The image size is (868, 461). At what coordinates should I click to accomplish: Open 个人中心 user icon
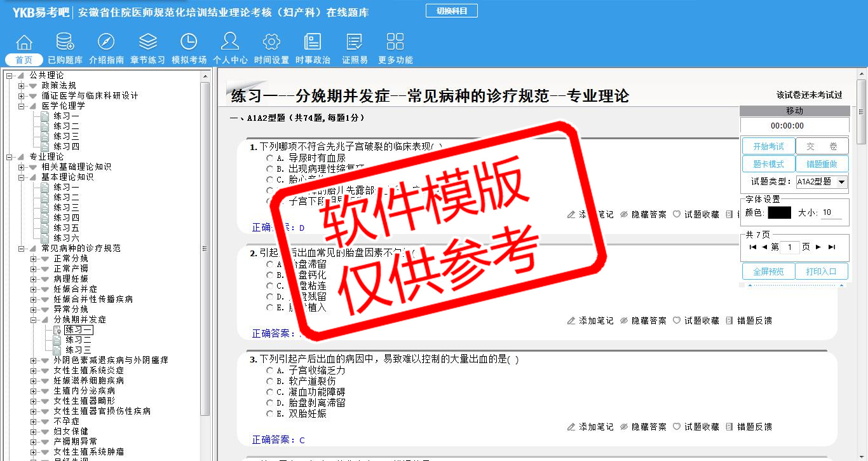(x=230, y=43)
